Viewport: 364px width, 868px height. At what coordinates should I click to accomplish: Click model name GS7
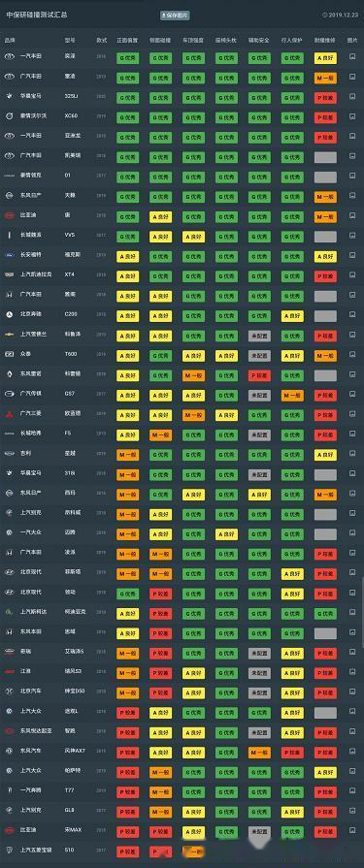(70, 394)
